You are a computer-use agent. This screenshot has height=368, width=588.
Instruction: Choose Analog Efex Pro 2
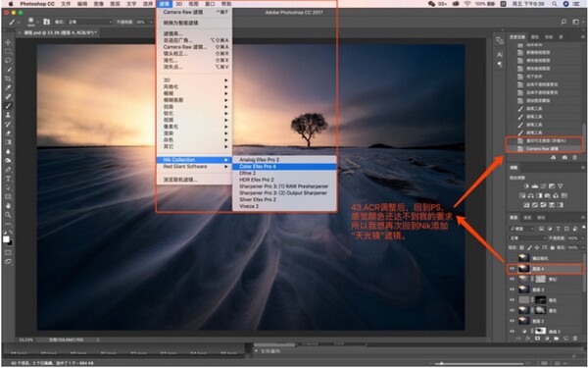[284, 160]
